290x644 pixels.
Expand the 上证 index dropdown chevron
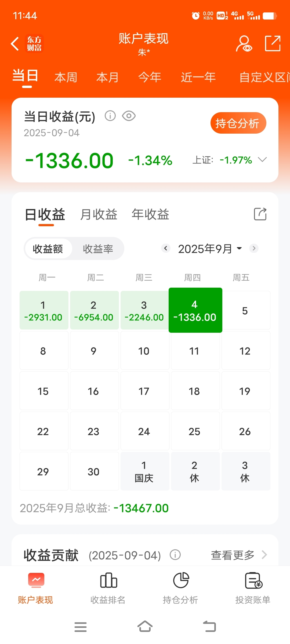pos(262,160)
